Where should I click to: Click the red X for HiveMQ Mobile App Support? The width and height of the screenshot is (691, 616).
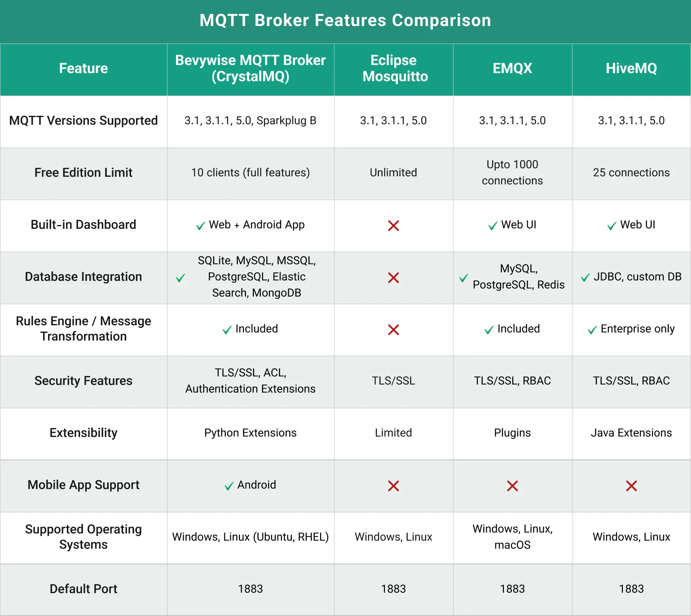pos(631,486)
